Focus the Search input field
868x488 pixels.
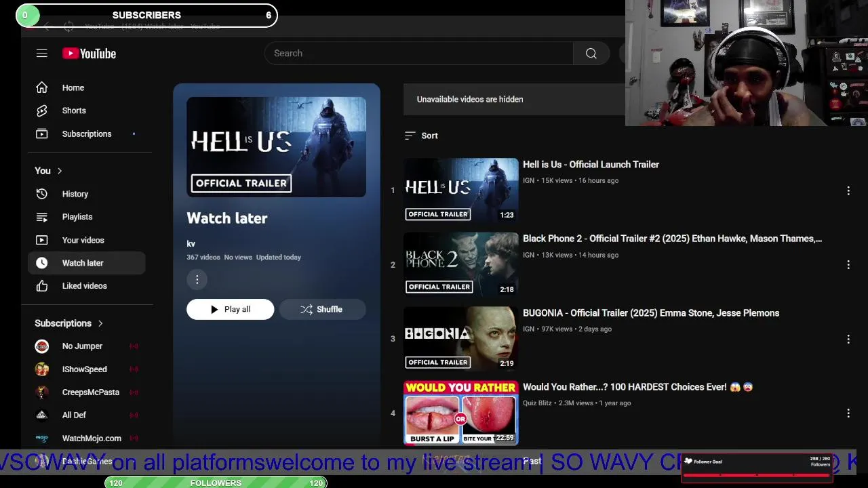[x=419, y=54]
